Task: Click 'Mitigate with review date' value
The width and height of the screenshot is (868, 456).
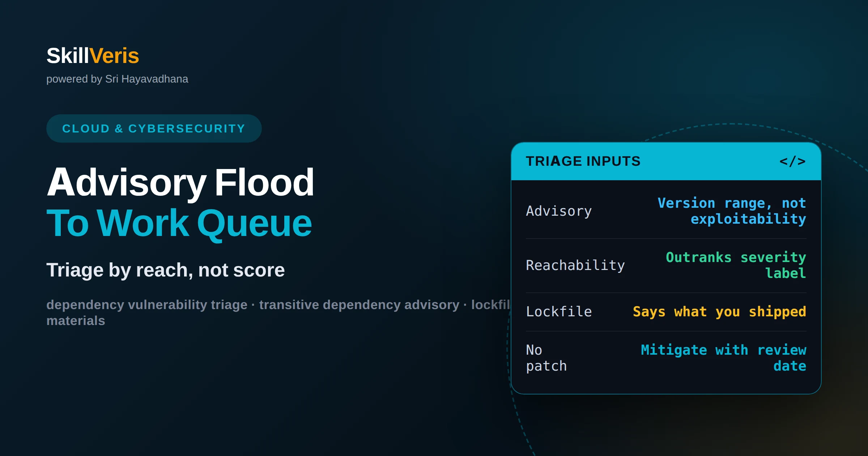Action: (x=723, y=358)
